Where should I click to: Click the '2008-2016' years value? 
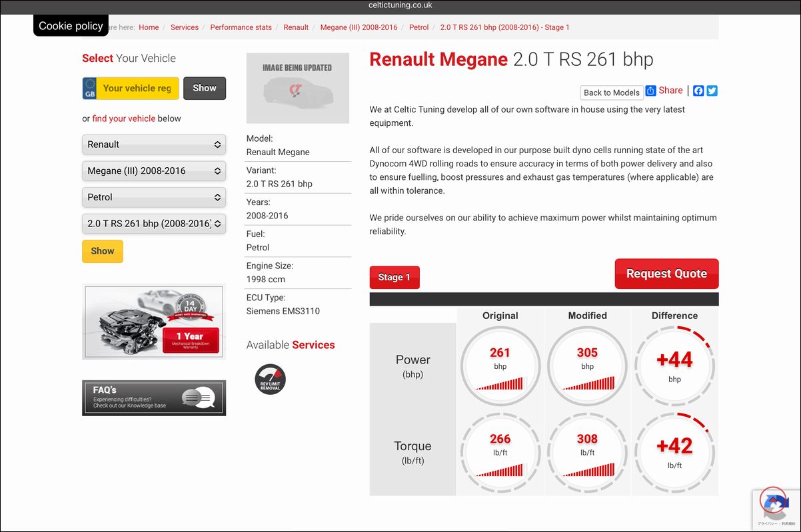[267, 216]
